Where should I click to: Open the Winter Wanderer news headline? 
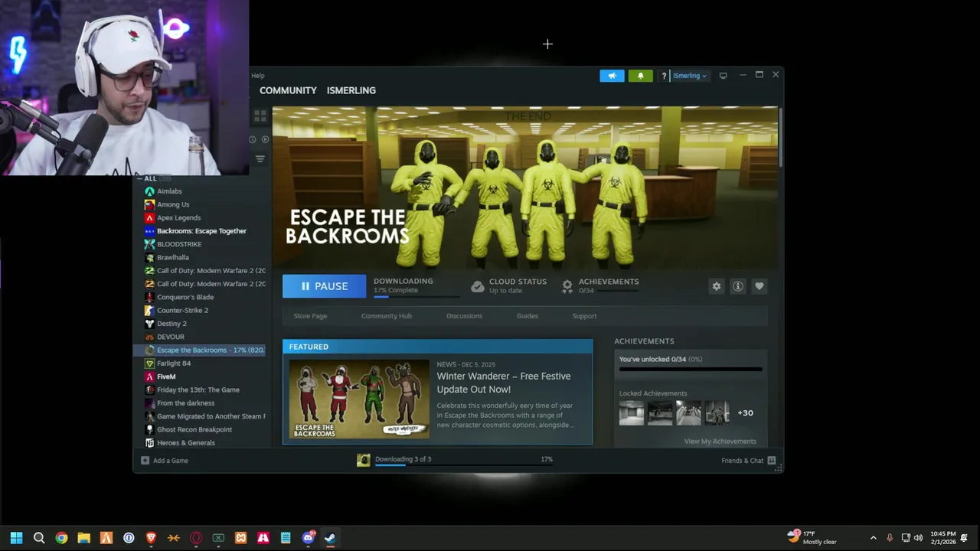tap(504, 383)
